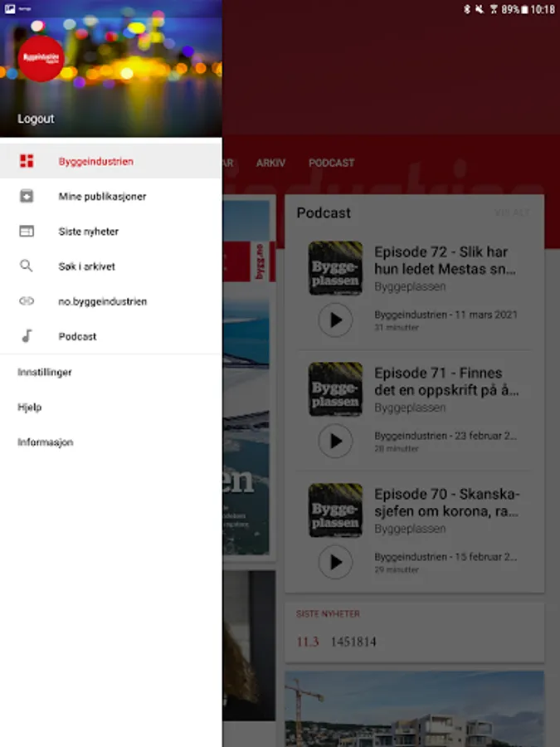Select Byggeindustrien in the navigation drawer
560x747 pixels.
pos(111,161)
